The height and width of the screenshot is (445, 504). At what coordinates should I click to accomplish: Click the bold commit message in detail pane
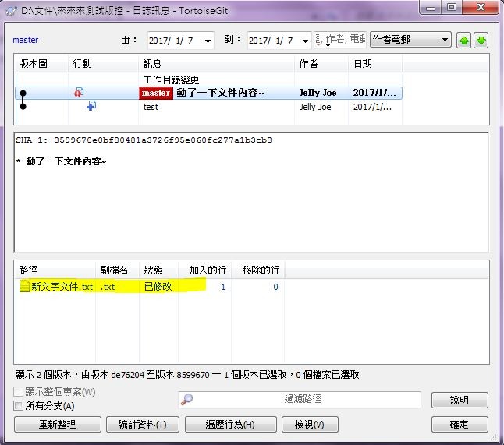(x=66, y=161)
